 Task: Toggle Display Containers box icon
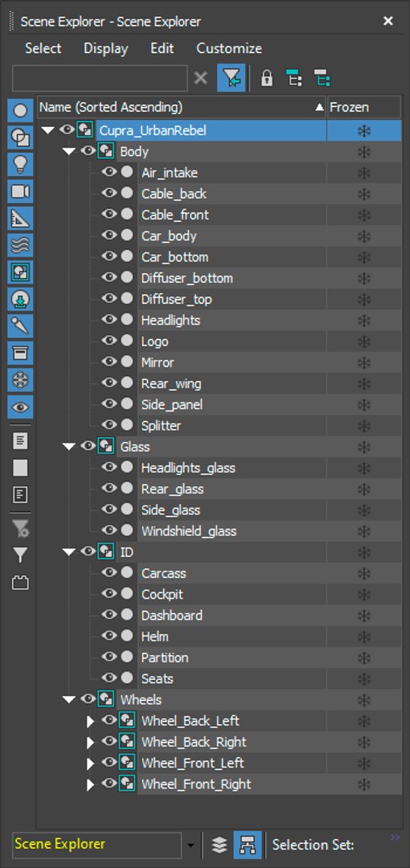(20, 353)
